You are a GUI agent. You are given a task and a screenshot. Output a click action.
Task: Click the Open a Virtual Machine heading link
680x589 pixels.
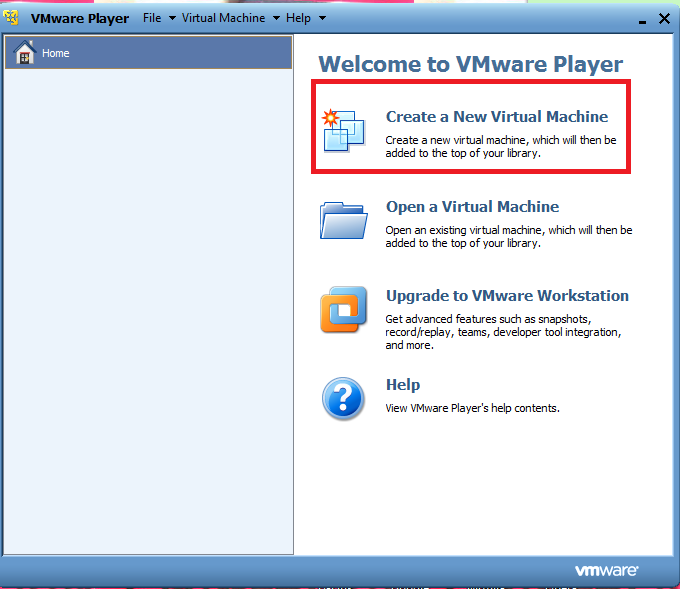472,207
